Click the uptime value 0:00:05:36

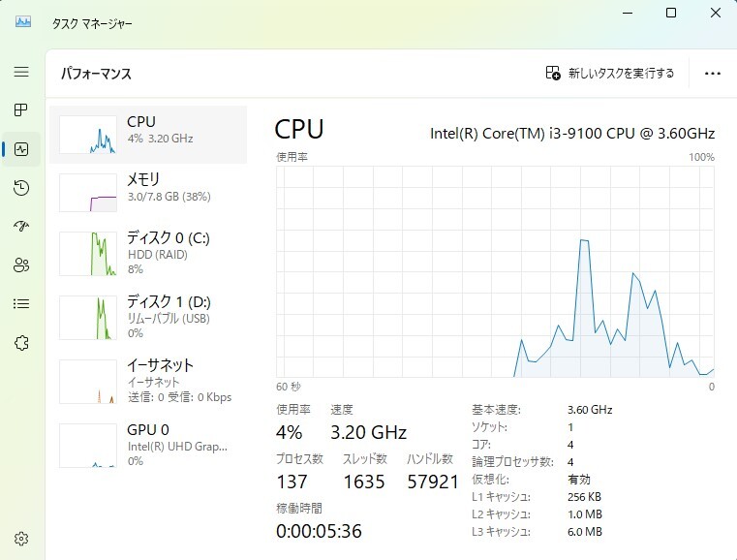click(x=319, y=531)
